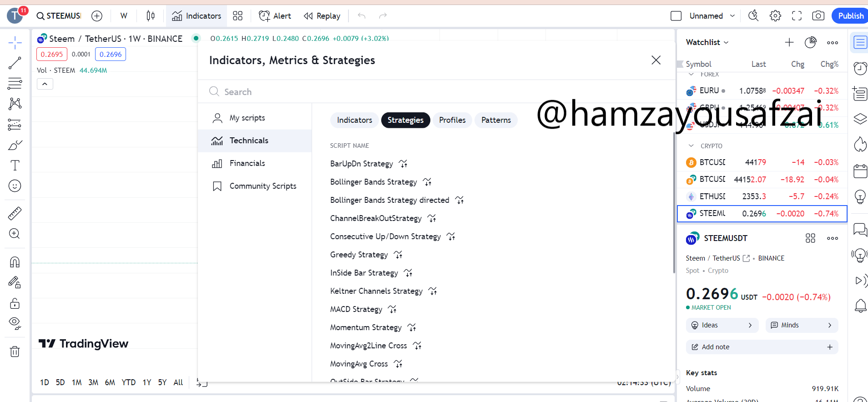This screenshot has width=868, height=402.
Task: Open chart settings gear
Action: click(x=775, y=16)
